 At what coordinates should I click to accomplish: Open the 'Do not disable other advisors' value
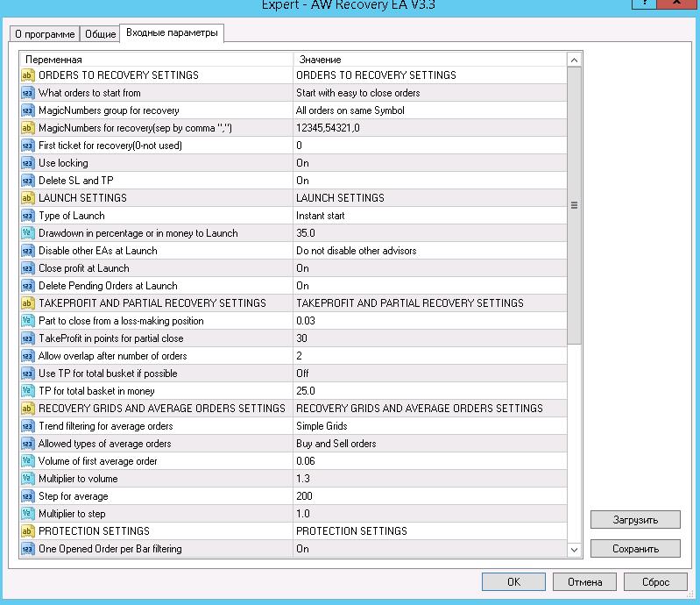(430, 251)
